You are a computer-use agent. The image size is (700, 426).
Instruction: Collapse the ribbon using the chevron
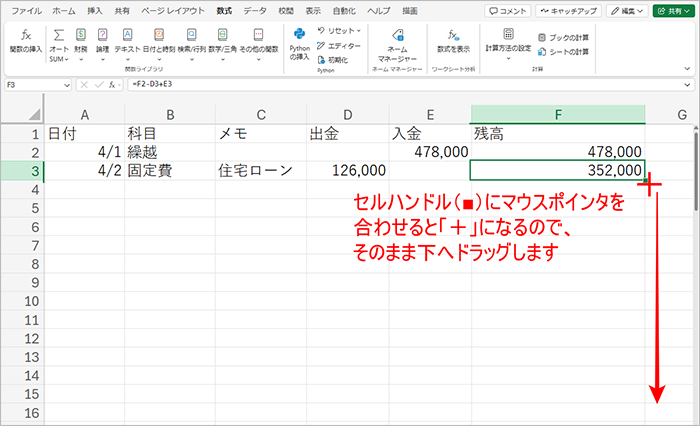(685, 69)
